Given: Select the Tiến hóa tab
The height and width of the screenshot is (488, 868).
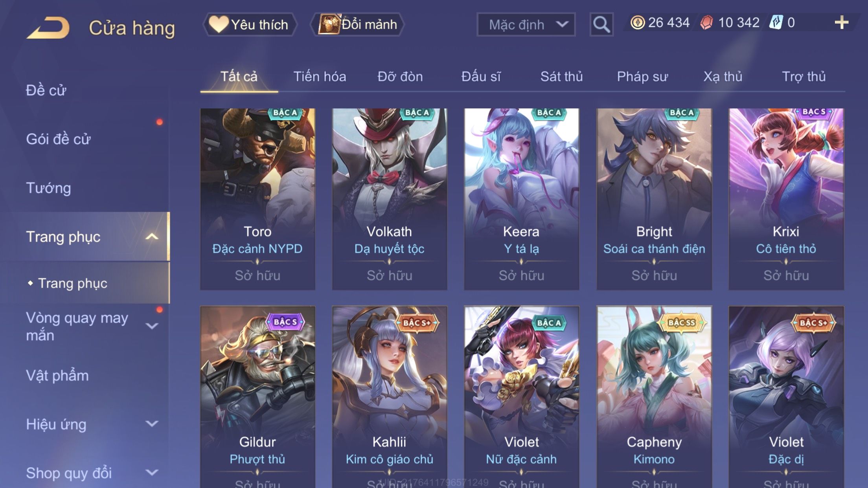Looking at the screenshot, I should point(320,77).
